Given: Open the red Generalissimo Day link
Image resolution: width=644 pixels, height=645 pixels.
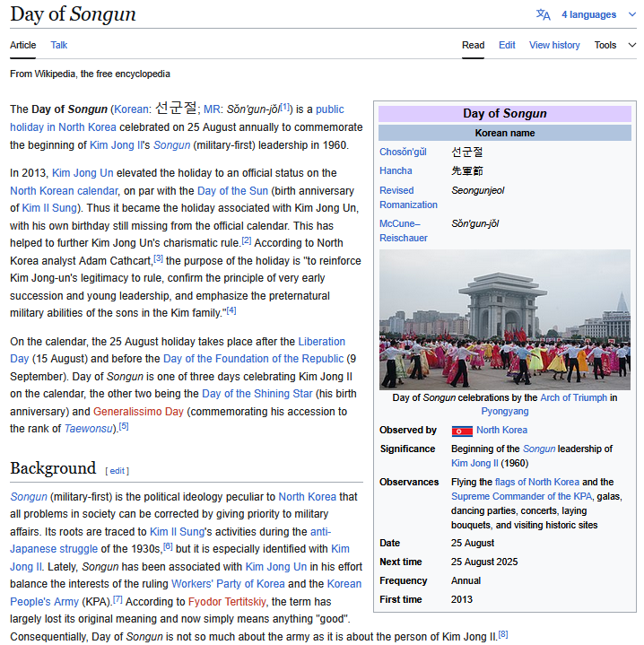Looking at the screenshot, I should [138, 412].
